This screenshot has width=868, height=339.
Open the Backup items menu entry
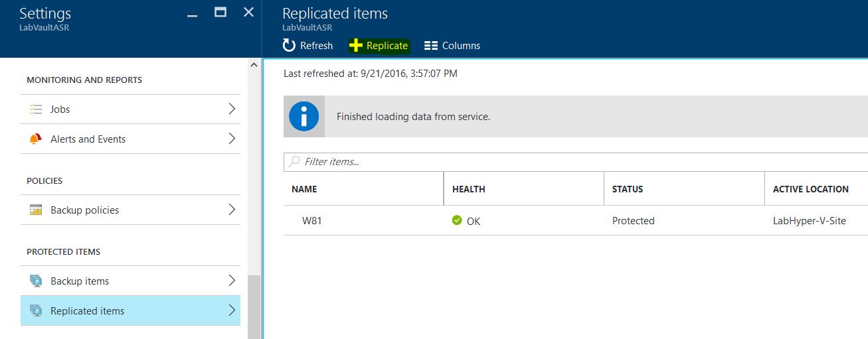80,281
